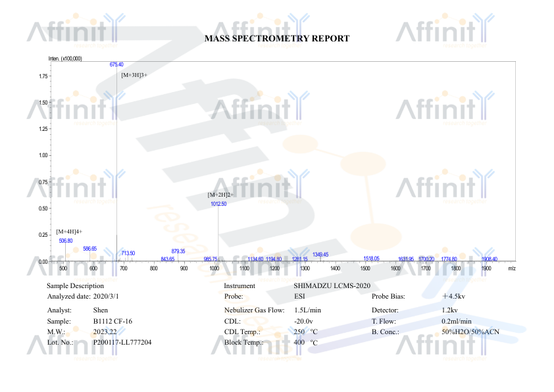Select the 1194.80 peak label

[274, 259]
